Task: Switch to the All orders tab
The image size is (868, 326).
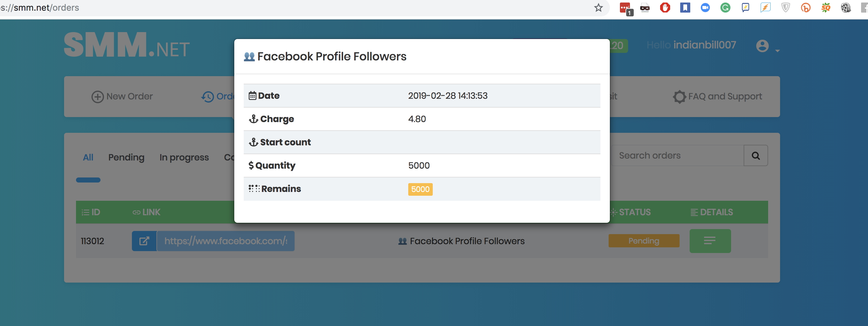Action: 88,157
